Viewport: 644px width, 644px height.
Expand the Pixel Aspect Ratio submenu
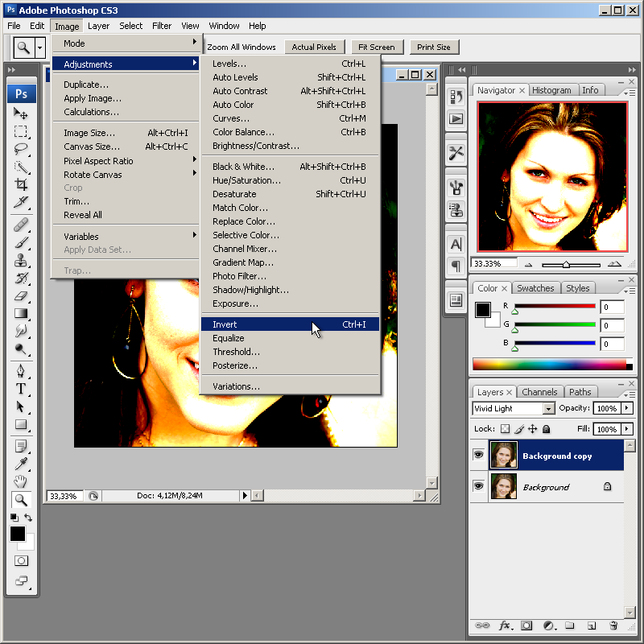pyautogui.click(x=126, y=160)
